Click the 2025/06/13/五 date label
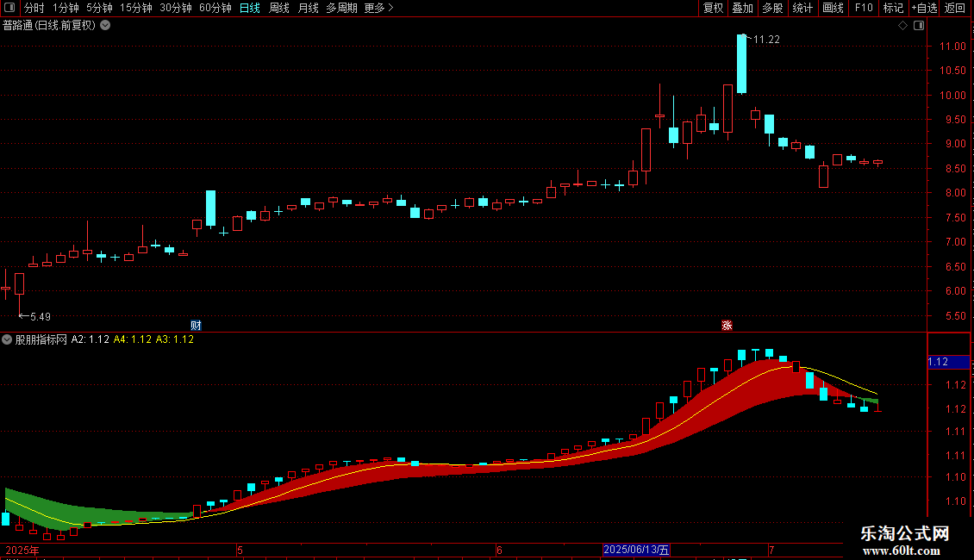Viewport: 974px width, 560px height. (x=636, y=550)
